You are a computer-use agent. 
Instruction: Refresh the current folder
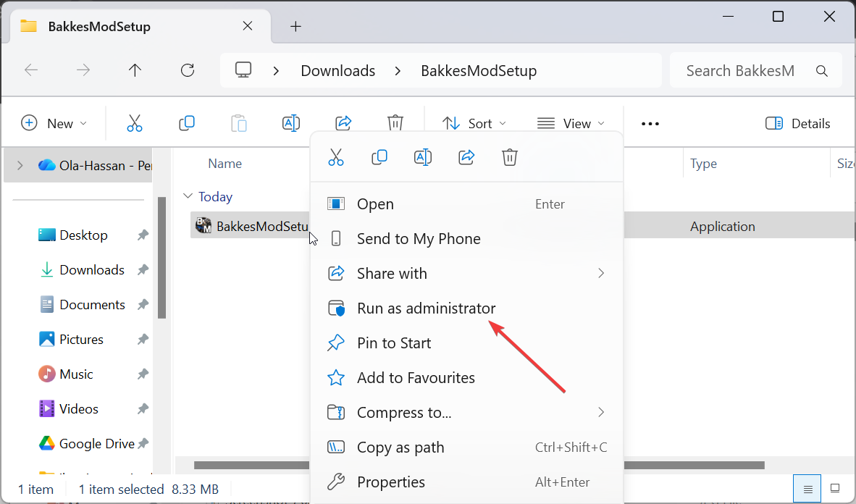[x=188, y=70]
